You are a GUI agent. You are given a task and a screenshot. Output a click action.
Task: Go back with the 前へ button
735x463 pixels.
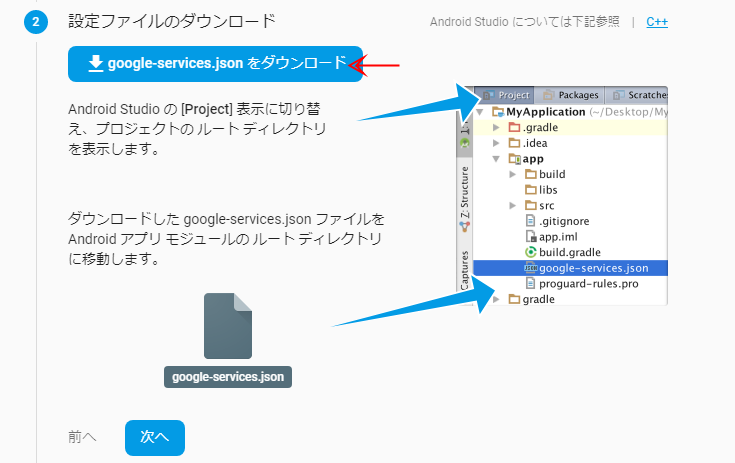coord(82,437)
